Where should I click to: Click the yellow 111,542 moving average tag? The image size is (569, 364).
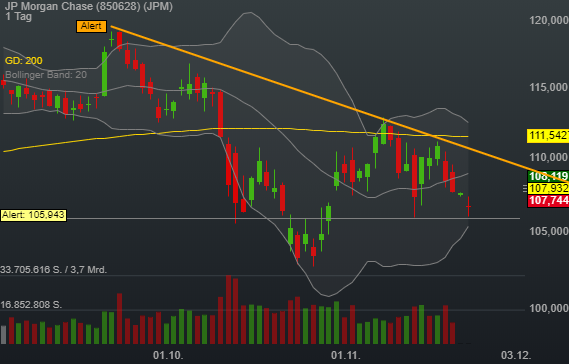(x=548, y=136)
